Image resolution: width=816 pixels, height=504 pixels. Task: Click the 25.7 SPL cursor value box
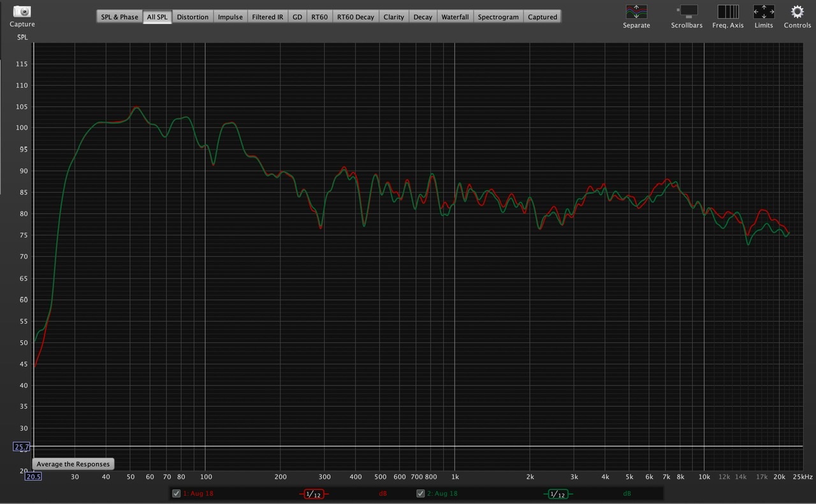point(22,447)
